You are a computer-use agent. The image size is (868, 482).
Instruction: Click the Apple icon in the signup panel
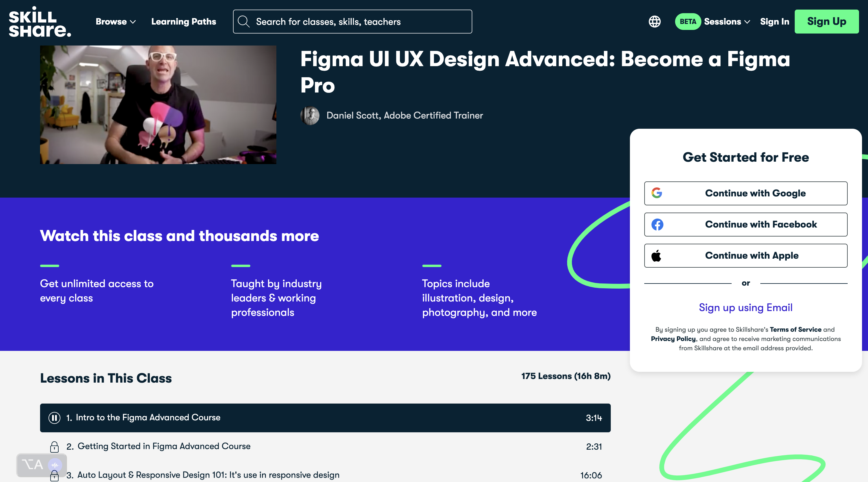click(x=657, y=255)
